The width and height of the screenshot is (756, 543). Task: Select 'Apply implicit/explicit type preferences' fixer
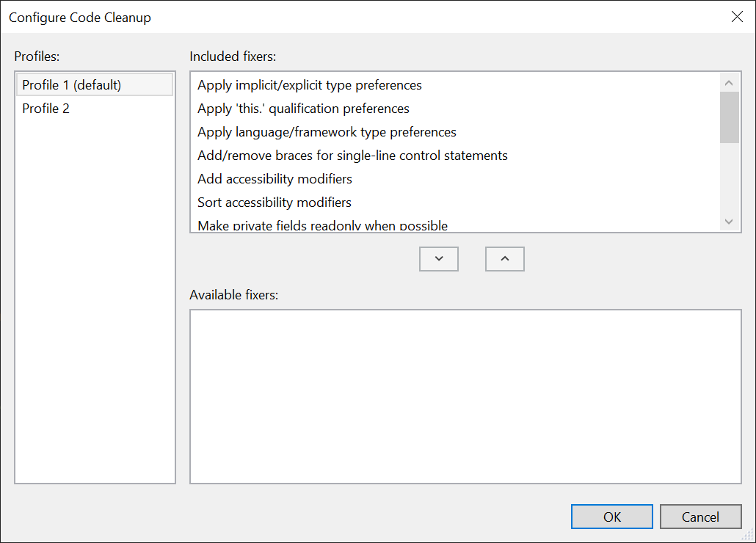309,85
